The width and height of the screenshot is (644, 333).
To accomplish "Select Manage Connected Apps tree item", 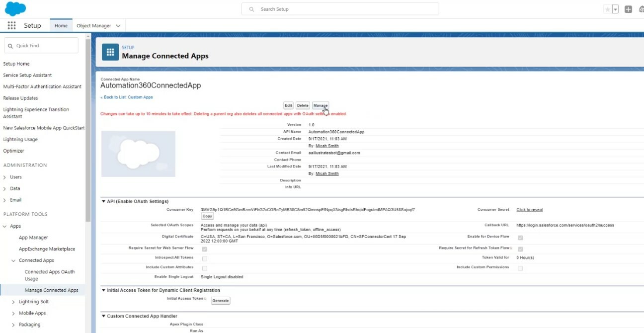I will pyautogui.click(x=51, y=290).
